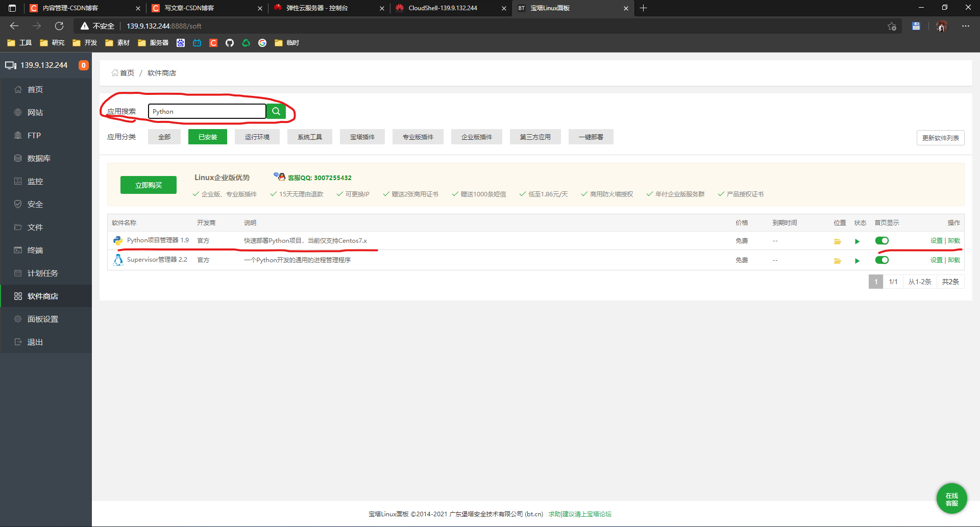Click the green search magnifier button

point(276,111)
